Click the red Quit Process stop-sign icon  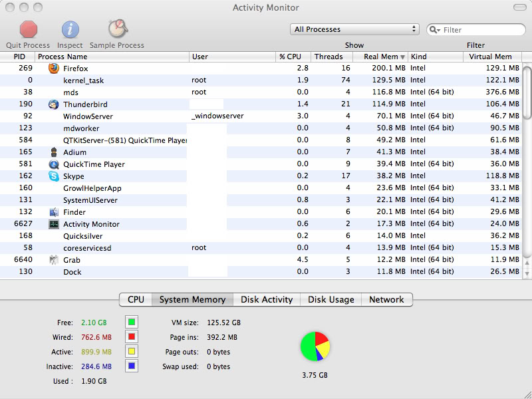tap(28, 29)
